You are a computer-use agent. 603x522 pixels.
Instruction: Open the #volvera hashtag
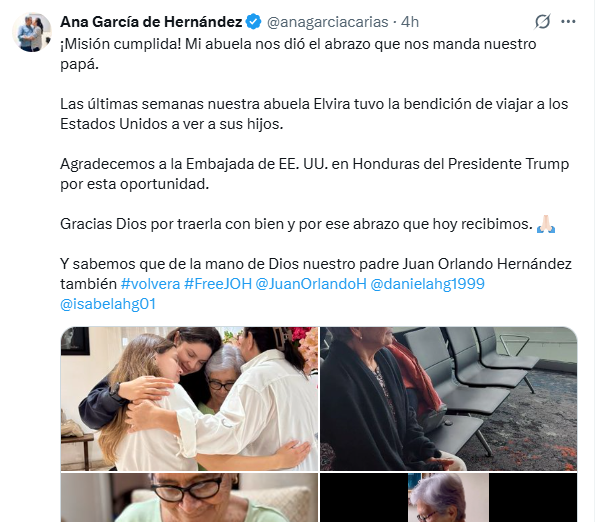(150, 284)
